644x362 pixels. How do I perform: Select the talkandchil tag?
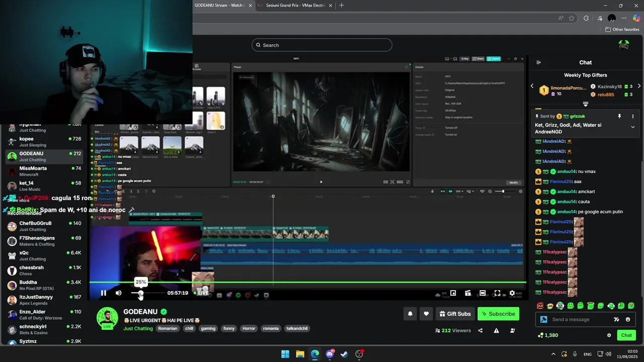pyautogui.click(x=297, y=328)
